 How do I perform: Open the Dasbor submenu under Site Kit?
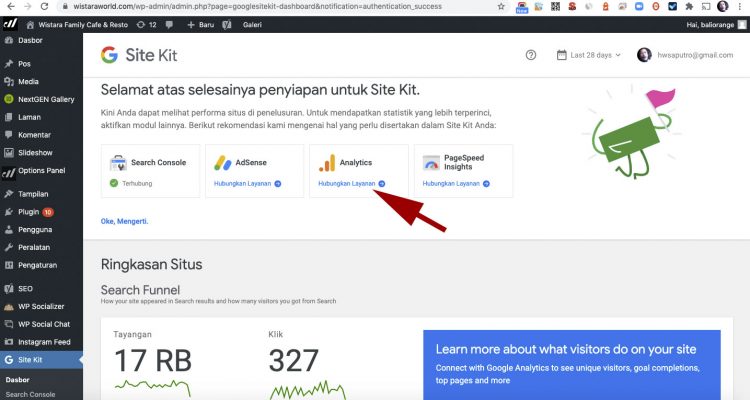pos(18,379)
